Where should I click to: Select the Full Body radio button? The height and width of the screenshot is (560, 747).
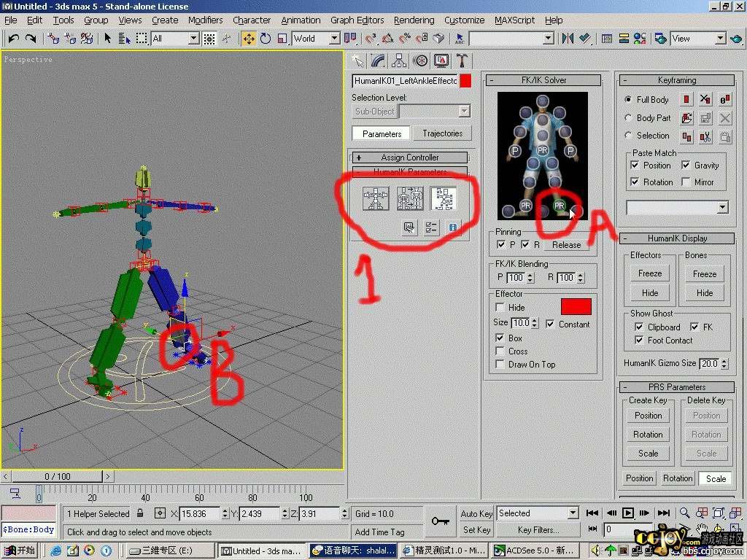(x=628, y=99)
